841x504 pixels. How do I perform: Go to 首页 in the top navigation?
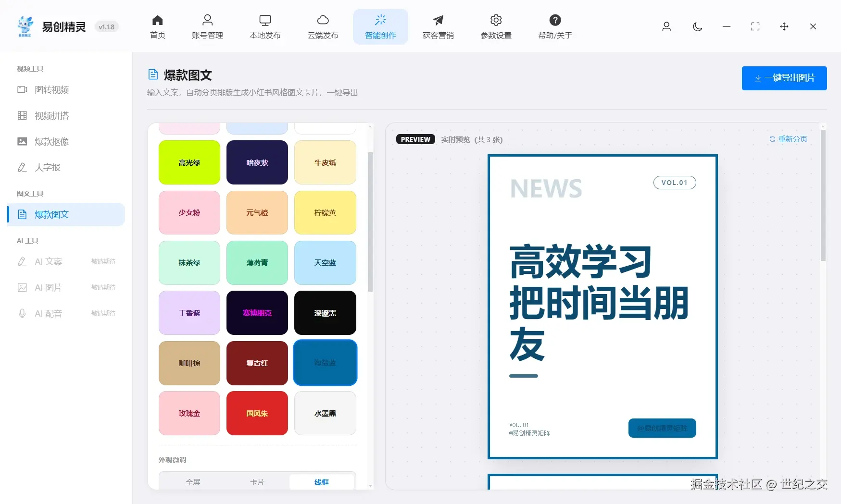157,26
